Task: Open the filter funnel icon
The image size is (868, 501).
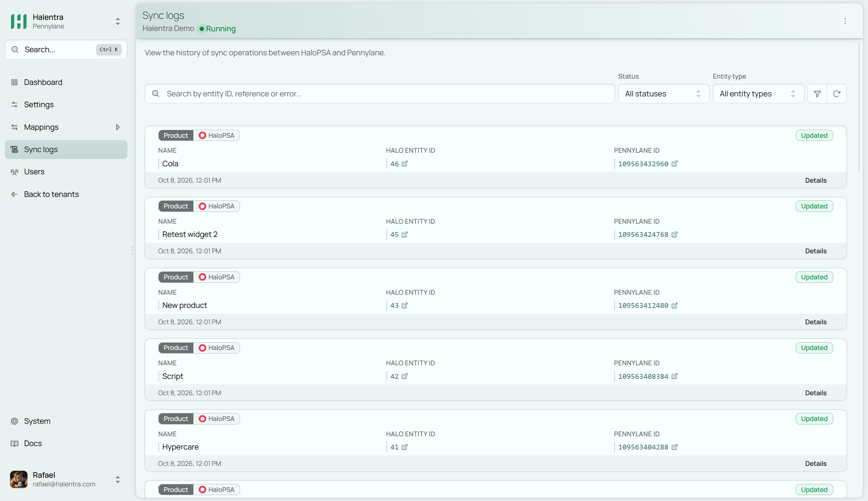Action: [x=817, y=94]
